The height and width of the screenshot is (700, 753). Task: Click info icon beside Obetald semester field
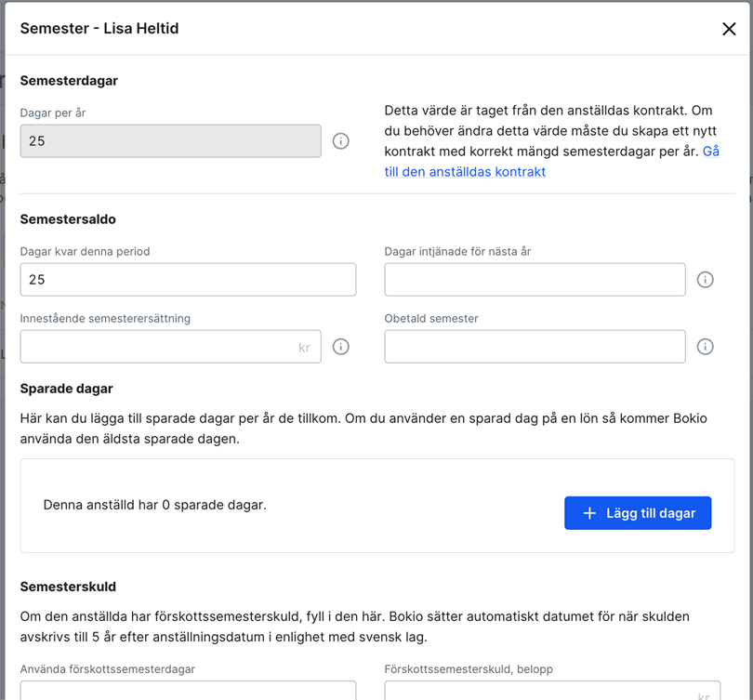pyautogui.click(x=706, y=347)
